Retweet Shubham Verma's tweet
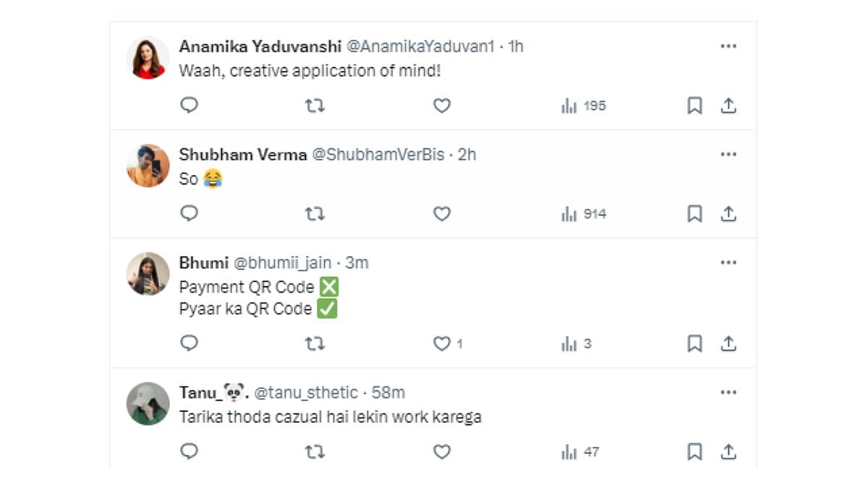This screenshot has height=488, width=868. coord(315,214)
